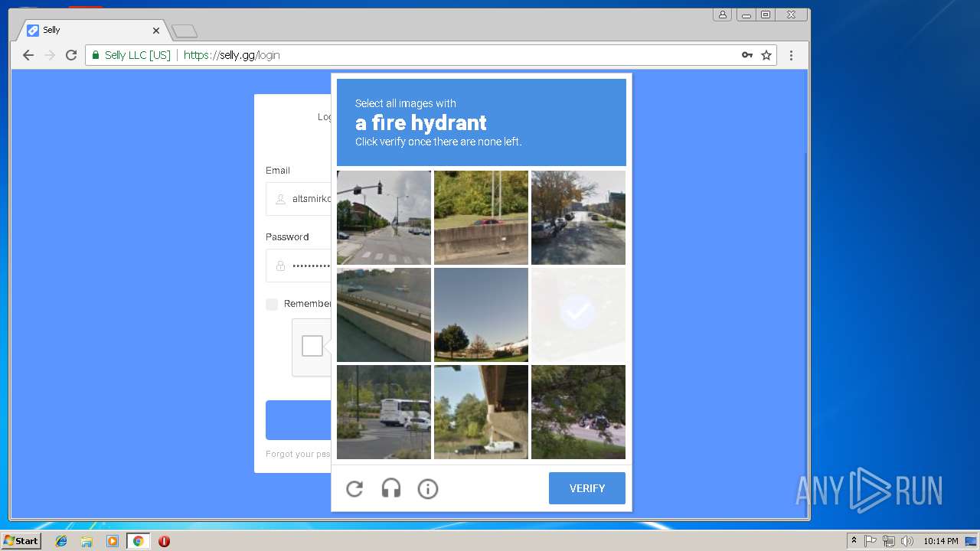The image size is (980, 551).
Task: Launch Internet Explorer from taskbar
Action: pos(61,541)
